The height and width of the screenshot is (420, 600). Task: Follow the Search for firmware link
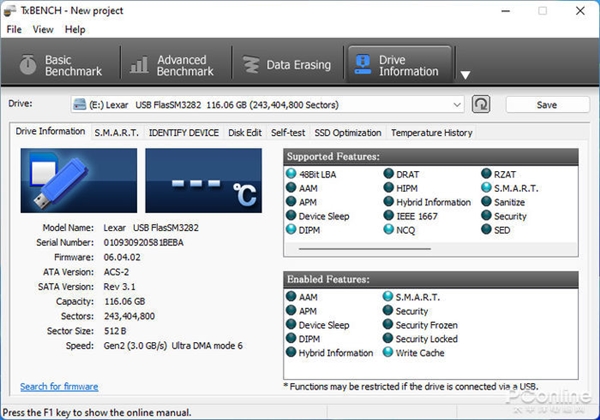pos(59,386)
